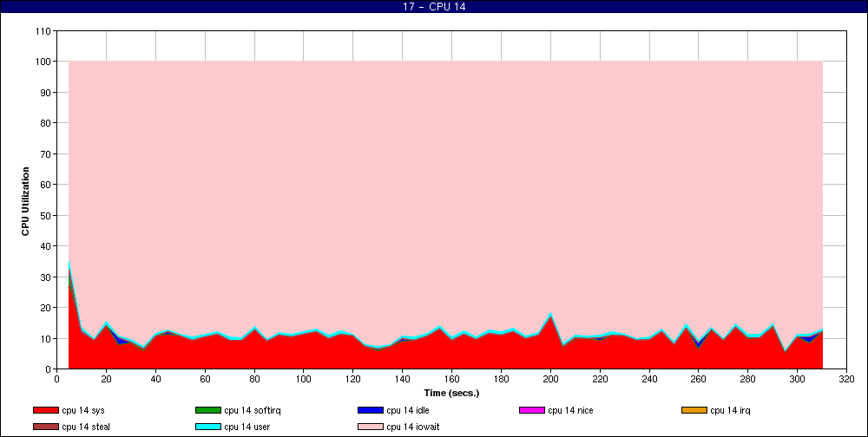Screen dimensions: 868x437
Task: Click the brown cpu 14 steal legend swatch
Action: [x=45, y=427]
